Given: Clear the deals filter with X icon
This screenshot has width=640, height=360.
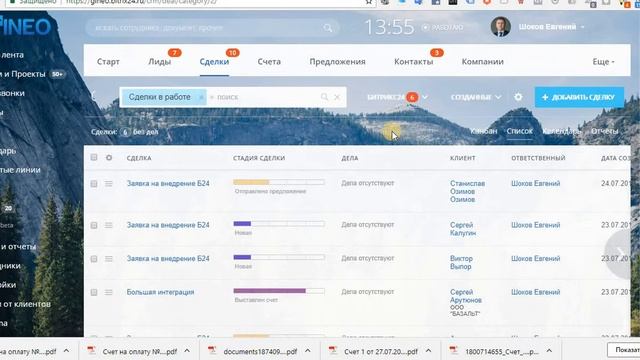Looking at the screenshot, I should (337, 97).
